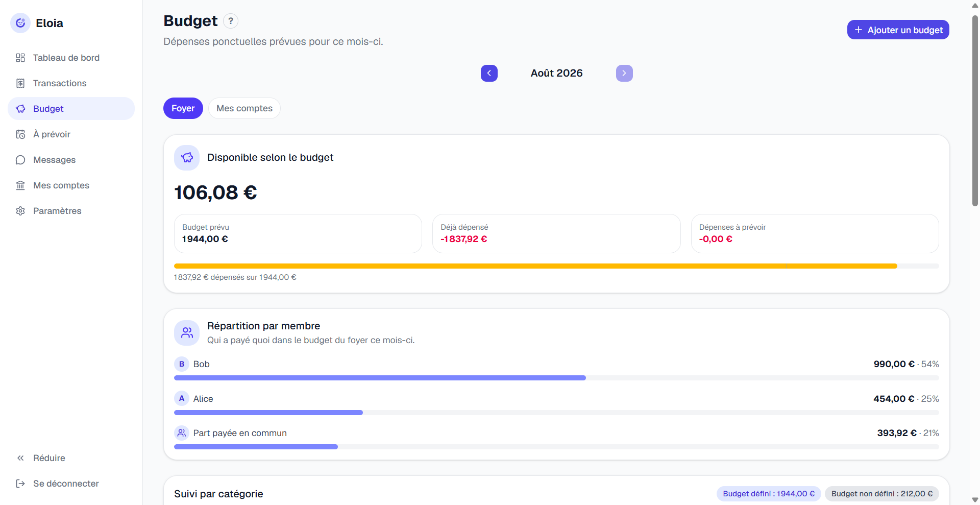
Task: Click Ajouter un budget button
Action: click(x=898, y=30)
